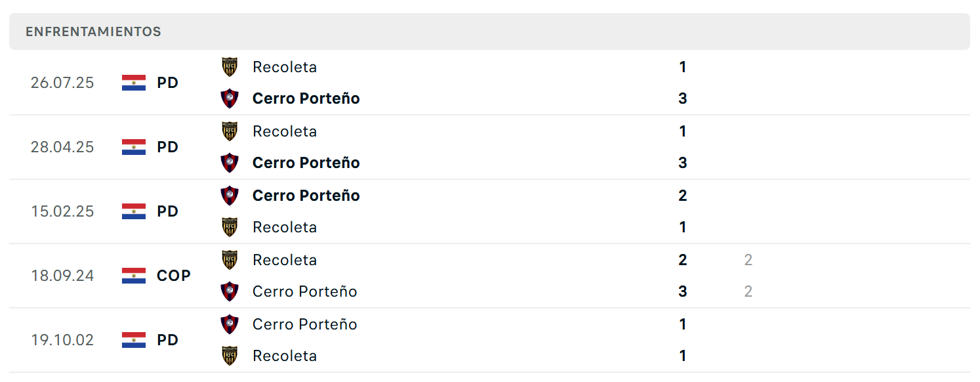
Task: Click Paraguay flag beside 19.10.02 date
Action: (x=134, y=340)
